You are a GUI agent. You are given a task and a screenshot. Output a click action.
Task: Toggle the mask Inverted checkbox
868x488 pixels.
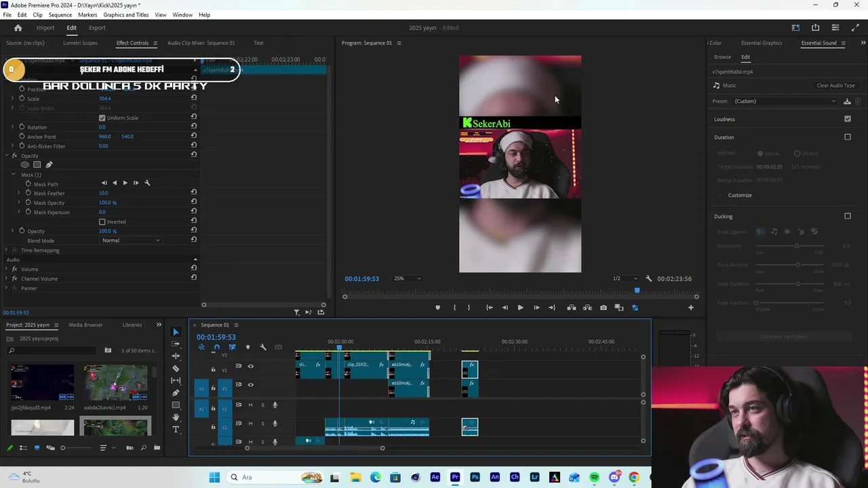tap(102, 222)
